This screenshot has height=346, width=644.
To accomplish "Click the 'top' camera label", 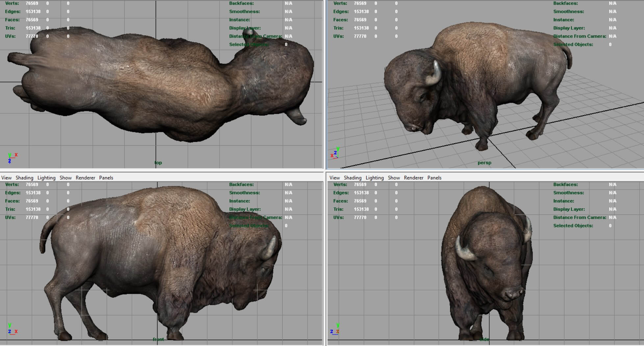I will point(158,163).
